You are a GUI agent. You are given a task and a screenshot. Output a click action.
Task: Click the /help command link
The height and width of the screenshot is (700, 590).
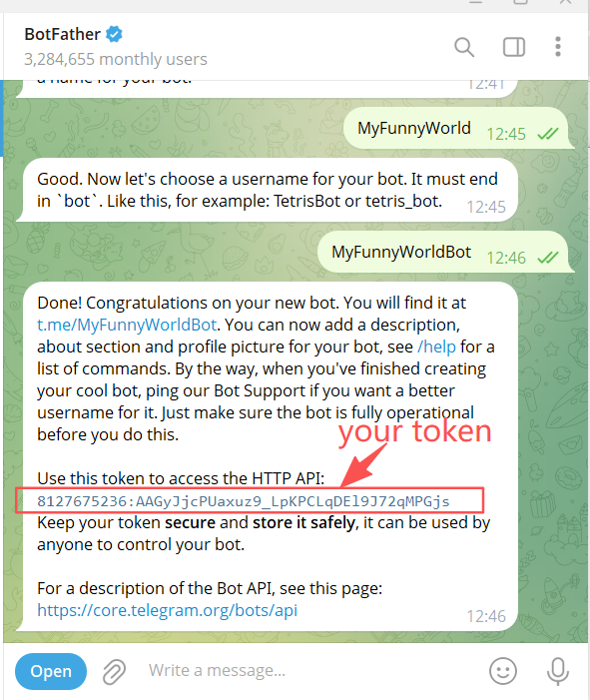436,347
